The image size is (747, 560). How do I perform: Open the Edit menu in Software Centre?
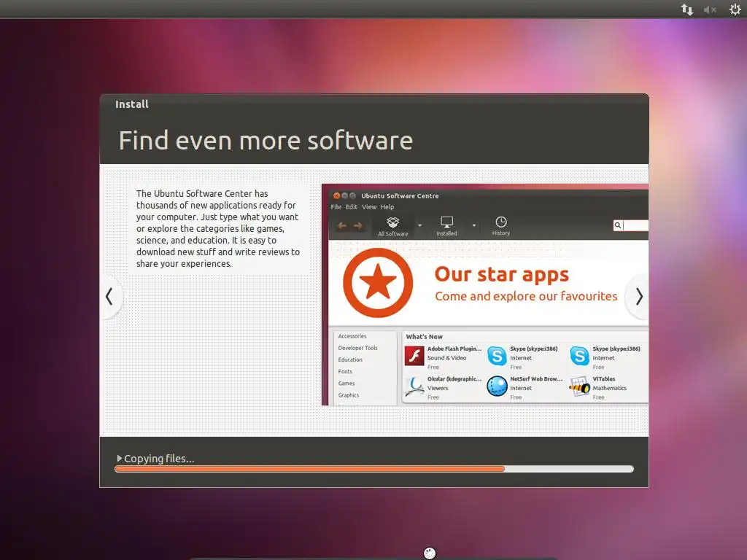[x=352, y=206]
